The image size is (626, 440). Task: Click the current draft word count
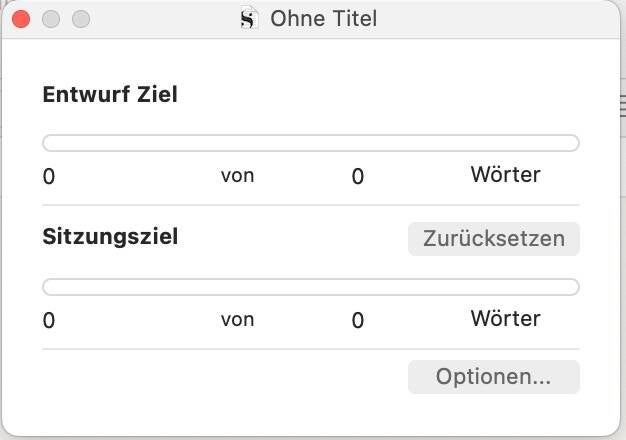point(49,177)
